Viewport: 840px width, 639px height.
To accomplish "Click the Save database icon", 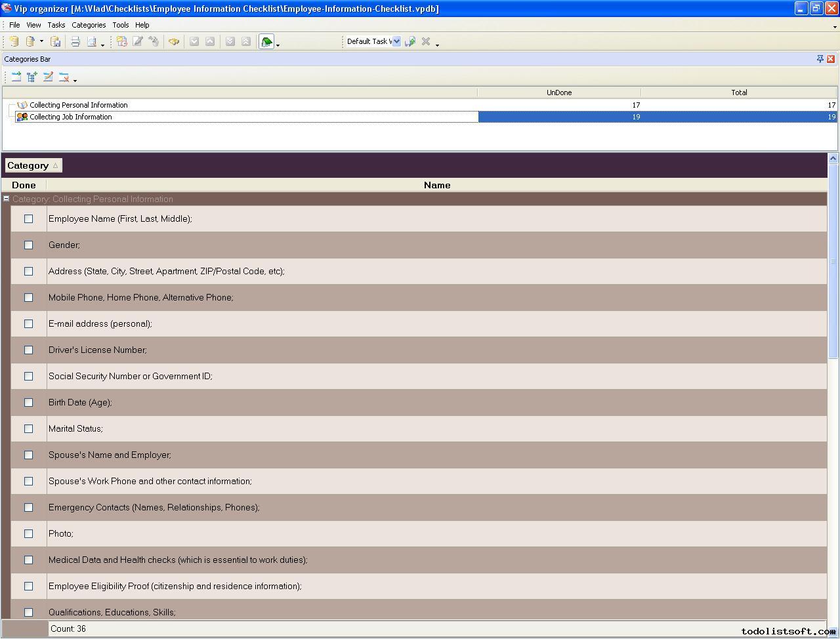I will pyautogui.click(x=56, y=41).
